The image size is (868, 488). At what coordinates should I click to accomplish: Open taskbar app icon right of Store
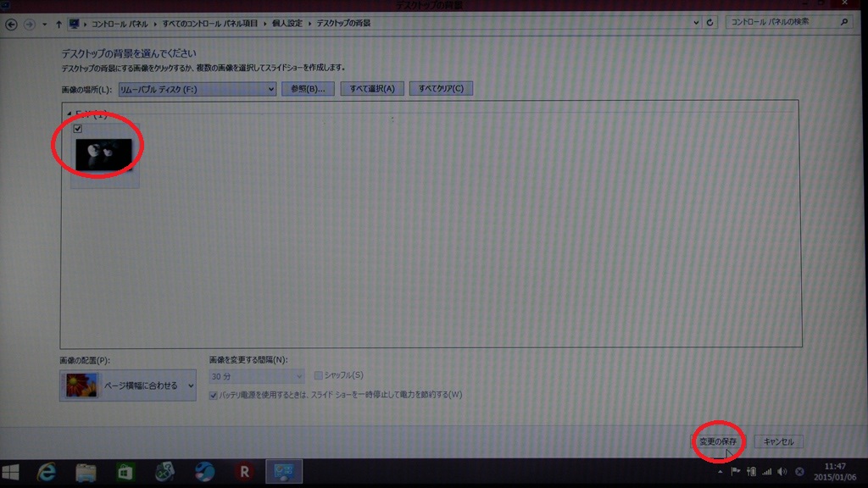(165, 472)
